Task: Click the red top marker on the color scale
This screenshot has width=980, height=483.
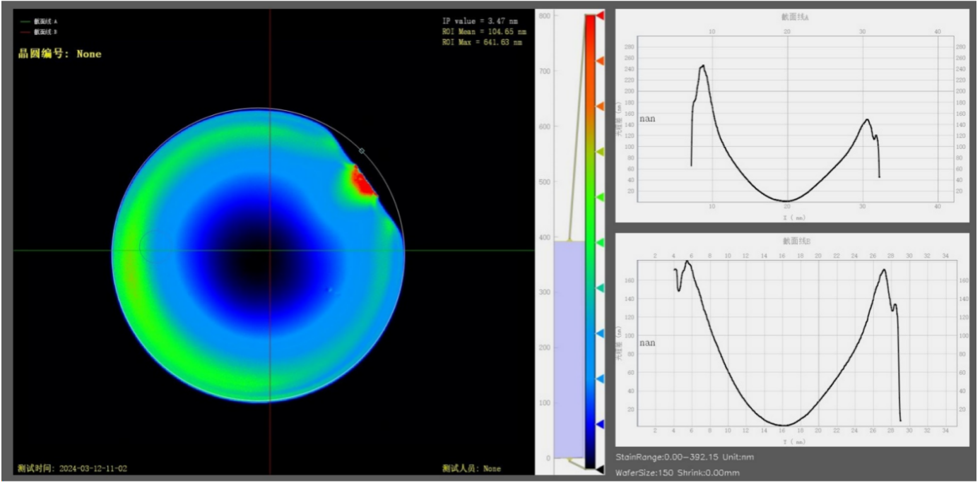Action: point(601,15)
